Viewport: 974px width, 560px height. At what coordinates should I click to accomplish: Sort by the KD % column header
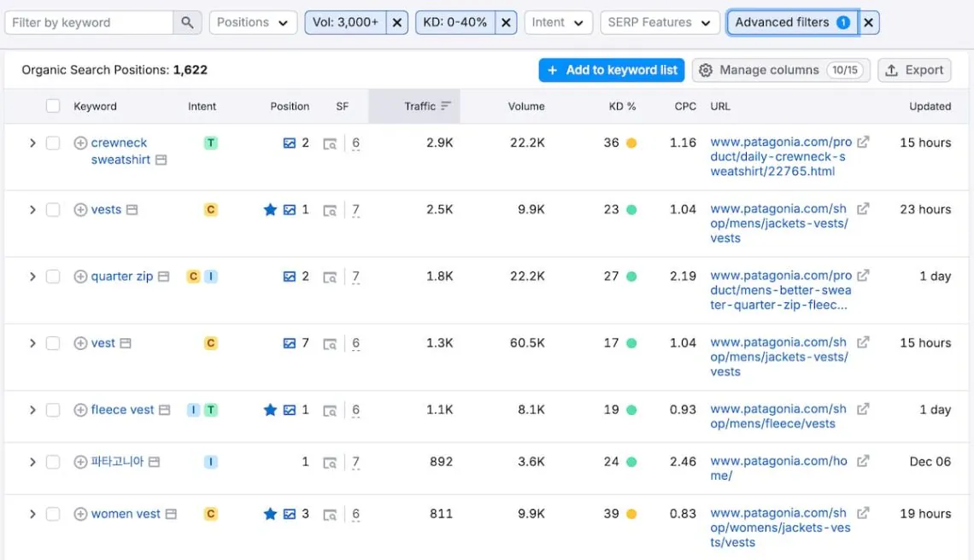[x=622, y=106]
